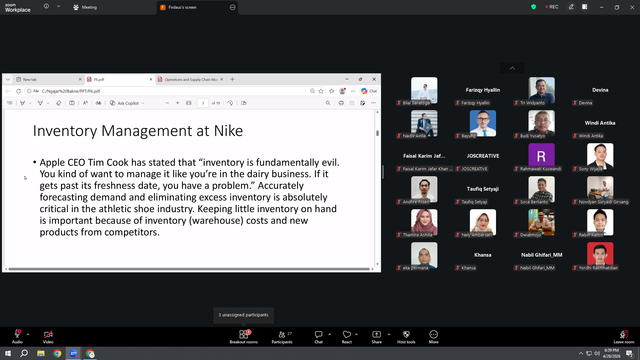This screenshot has width=640, height=360.
Task: Open PDF toolbar more options ellipsis
Action: (x=373, y=103)
